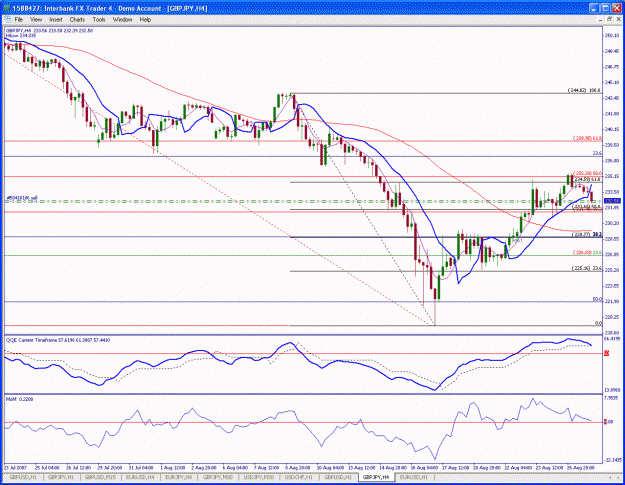The width and height of the screenshot is (625, 485).
Task: Click the 23 Jul 2007 date label
Action: [x=15, y=467]
